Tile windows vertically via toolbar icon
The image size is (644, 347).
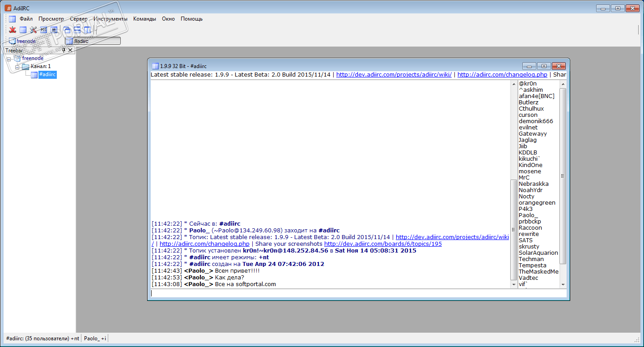[x=88, y=30]
